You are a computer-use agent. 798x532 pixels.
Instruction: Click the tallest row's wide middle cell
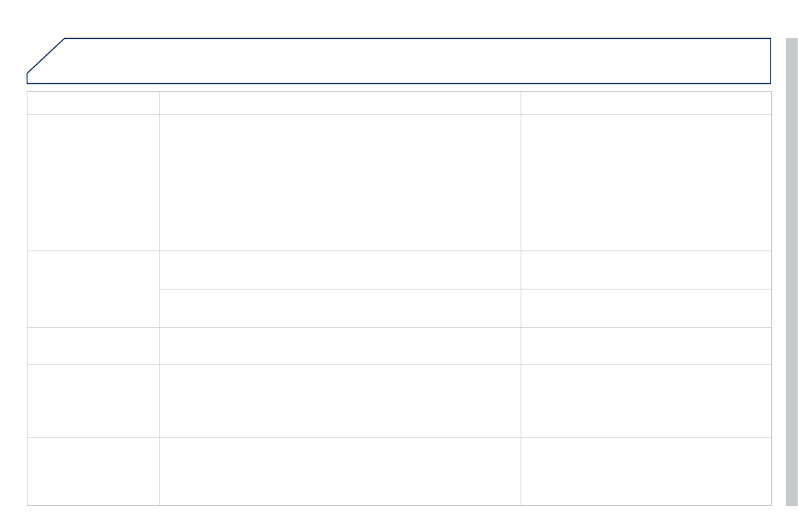[x=340, y=182]
